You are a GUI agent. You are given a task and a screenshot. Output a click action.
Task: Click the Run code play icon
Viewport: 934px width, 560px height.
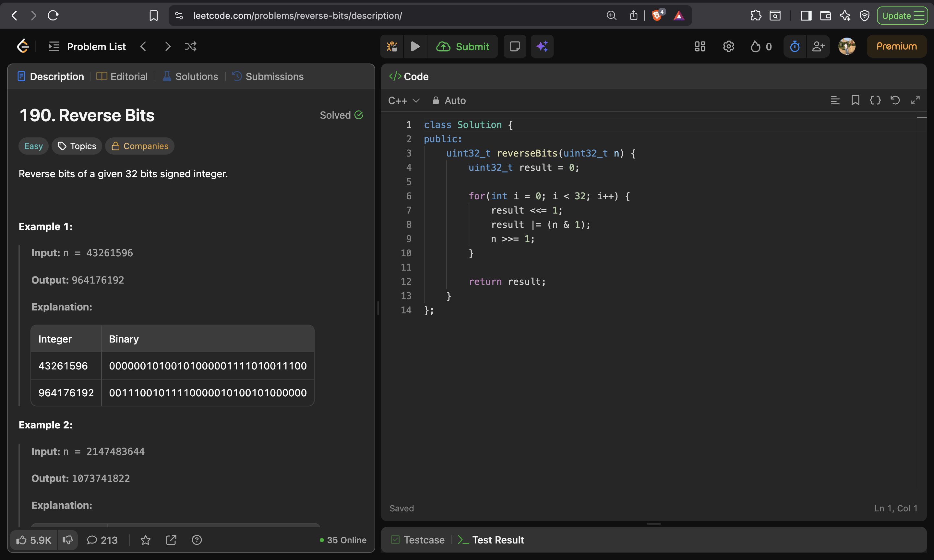click(x=415, y=46)
